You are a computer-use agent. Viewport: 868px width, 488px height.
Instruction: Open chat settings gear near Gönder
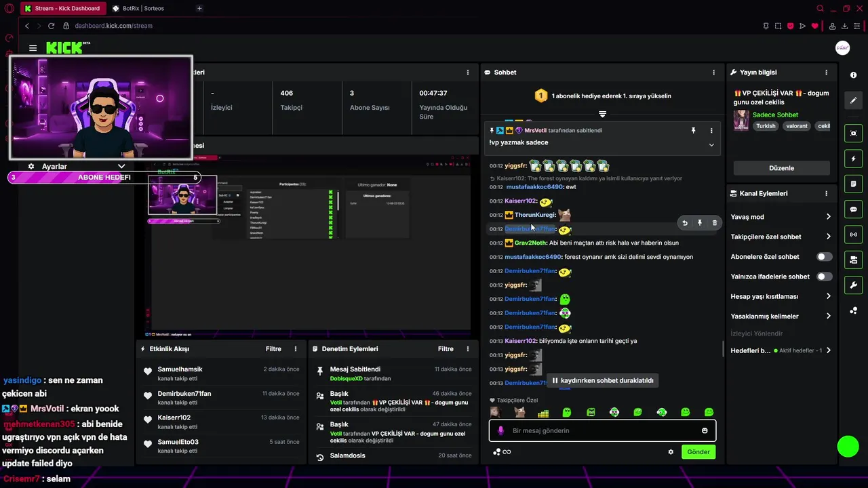tap(671, 452)
